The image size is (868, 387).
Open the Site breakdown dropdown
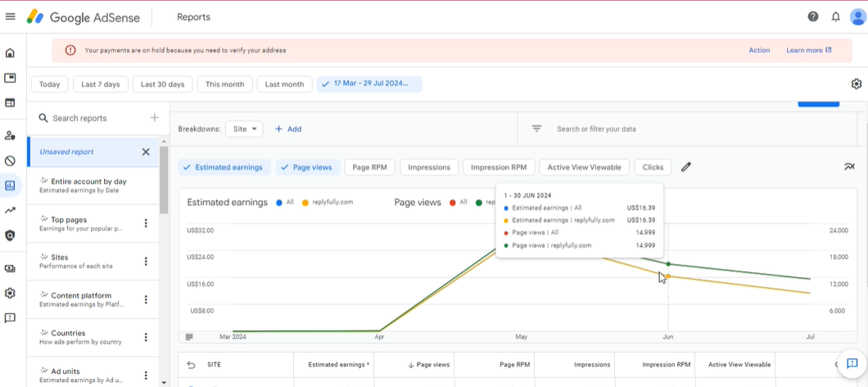(x=244, y=129)
